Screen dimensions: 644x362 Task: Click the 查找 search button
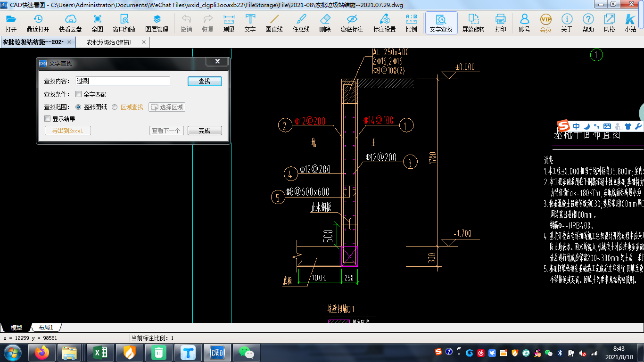[x=205, y=81]
